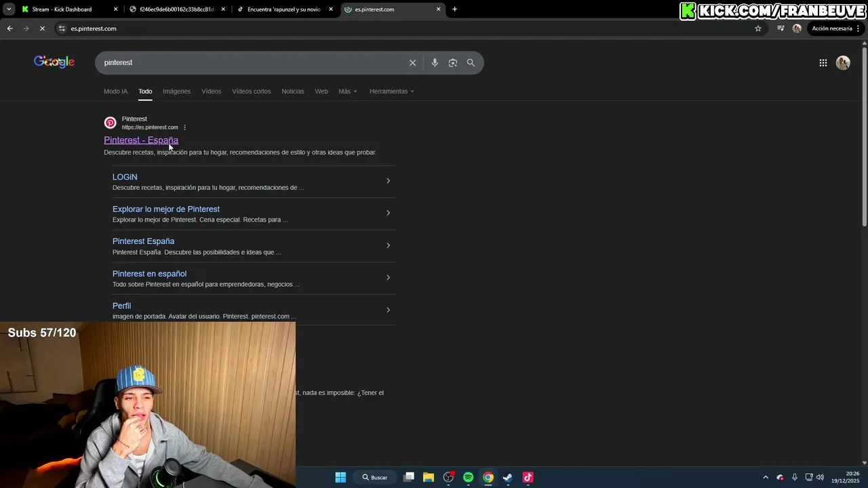Open the media control icon in toolbar
This screenshot has width=868, height=488.
coord(781,28)
